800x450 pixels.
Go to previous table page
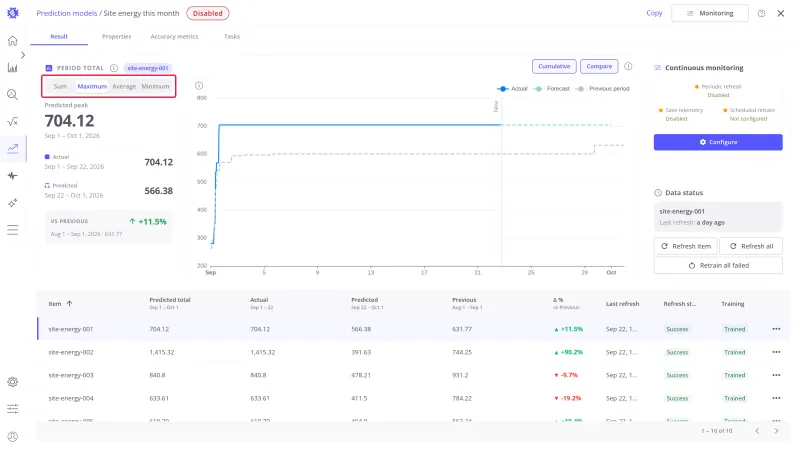[757, 431]
